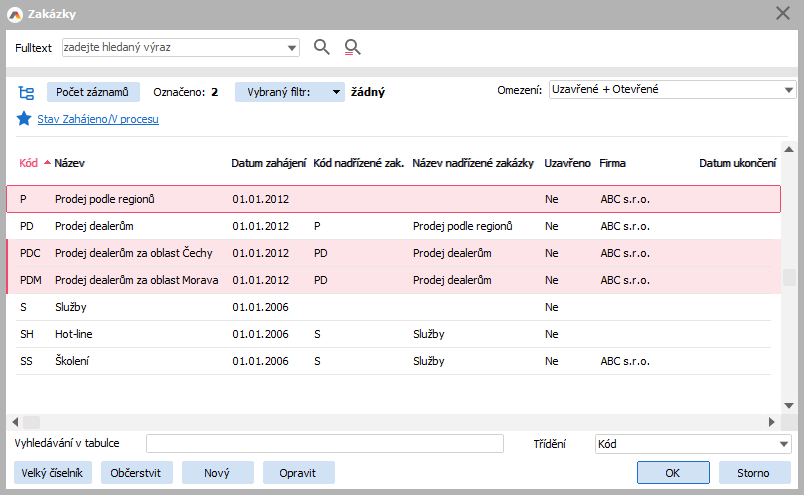Click the horizontal scrollbar thumb
Screen dimensions: 804x495
[x=31, y=422]
